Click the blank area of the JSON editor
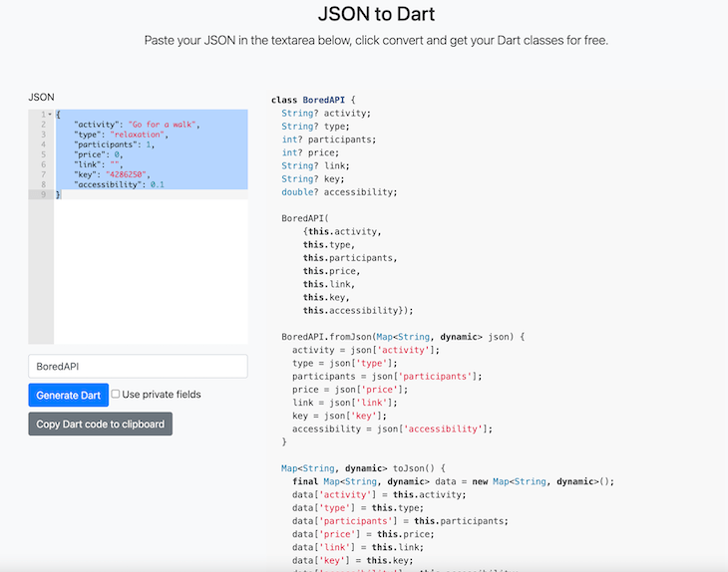Viewport: 728px width, 572px height. coord(151,272)
